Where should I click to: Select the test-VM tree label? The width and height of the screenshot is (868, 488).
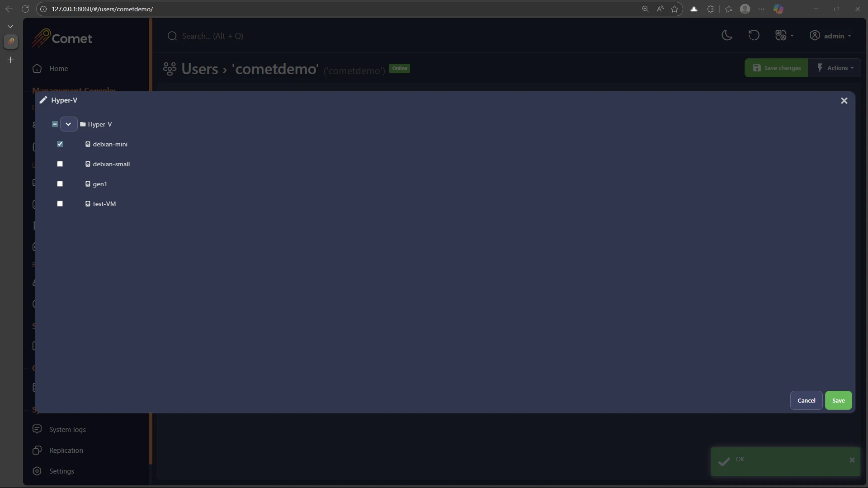pyautogui.click(x=104, y=204)
